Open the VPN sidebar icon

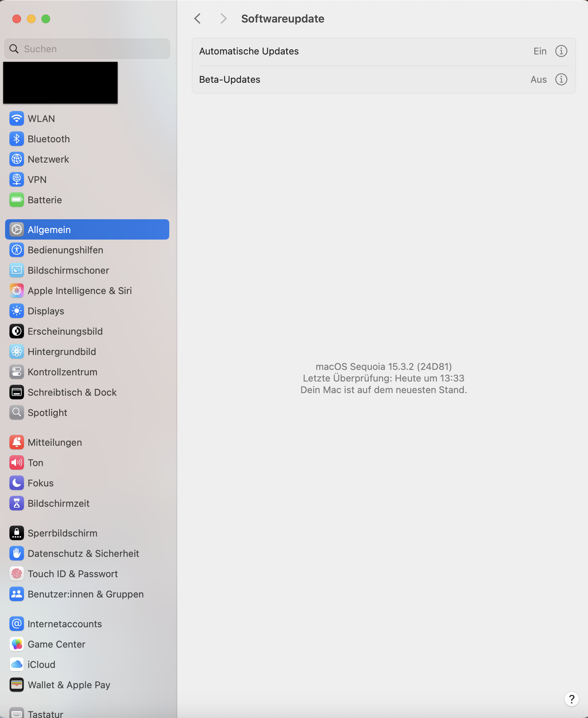(17, 180)
